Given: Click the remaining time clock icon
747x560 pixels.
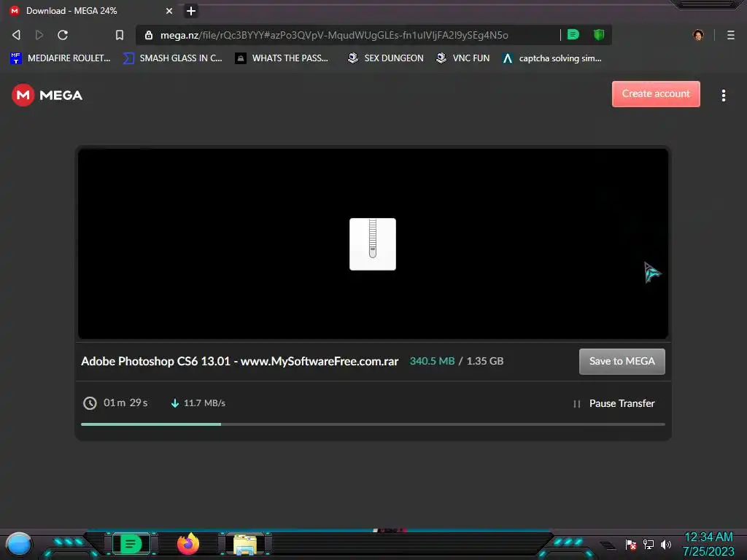Looking at the screenshot, I should [x=90, y=403].
